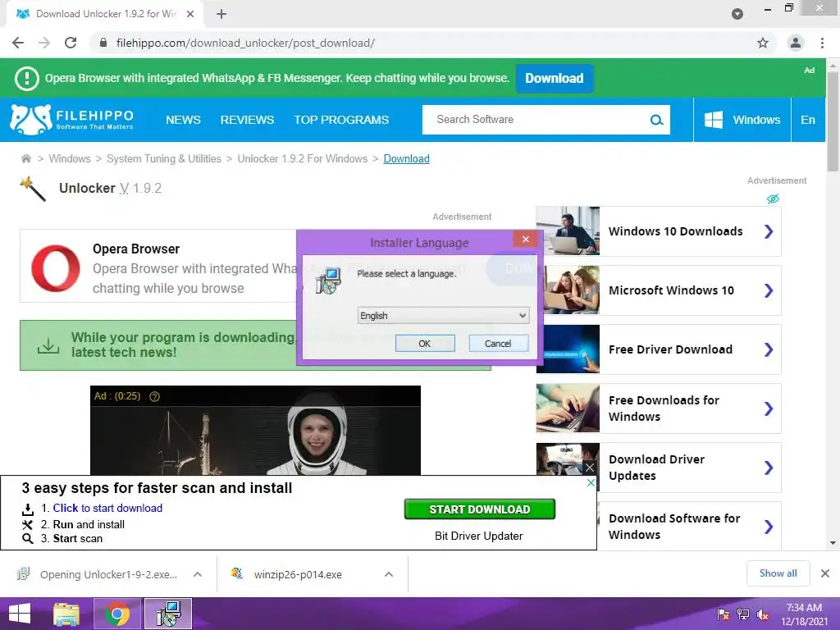Click the video ad help question icon
Image resolution: width=840 pixels, height=630 pixels.
154,396
